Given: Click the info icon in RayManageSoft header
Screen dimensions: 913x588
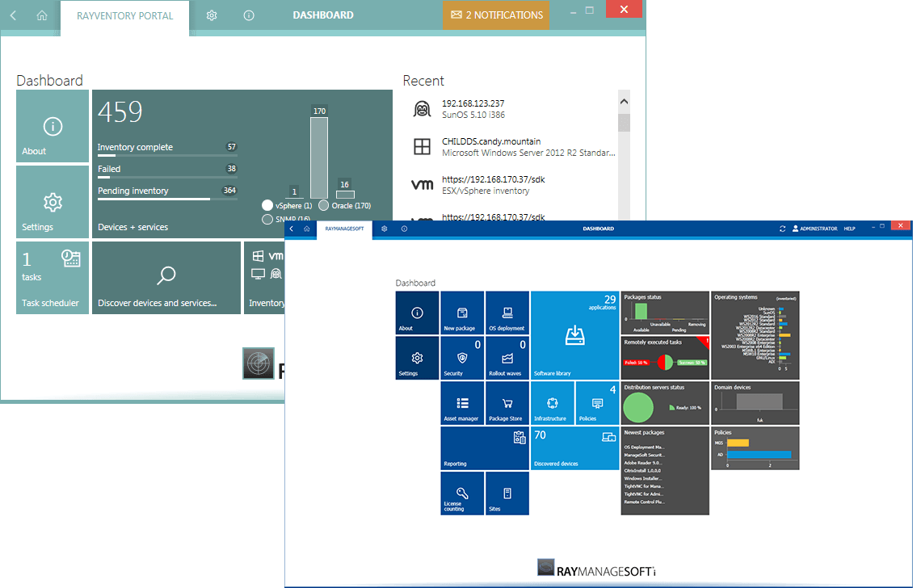Looking at the screenshot, I should (x=404, y=229).
